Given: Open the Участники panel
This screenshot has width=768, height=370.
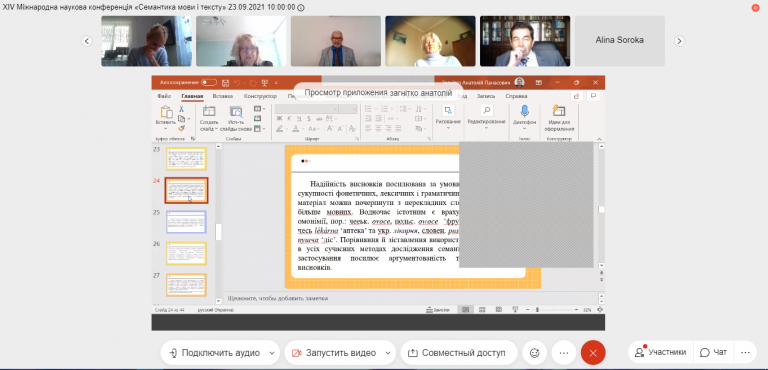Looking at the screenshot, I should coord(661,352).
